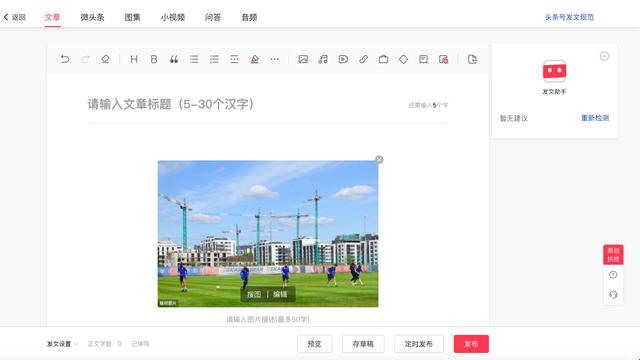Click the 正文字数 word count text
The width and height of the screenshot is (640, 360).
point(104,344)
